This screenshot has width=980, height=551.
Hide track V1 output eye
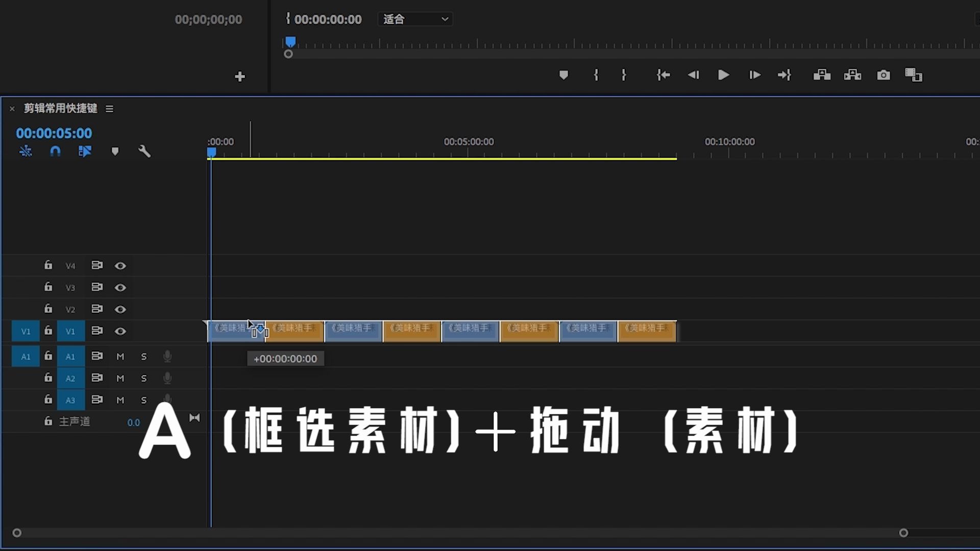coord(120,332)
